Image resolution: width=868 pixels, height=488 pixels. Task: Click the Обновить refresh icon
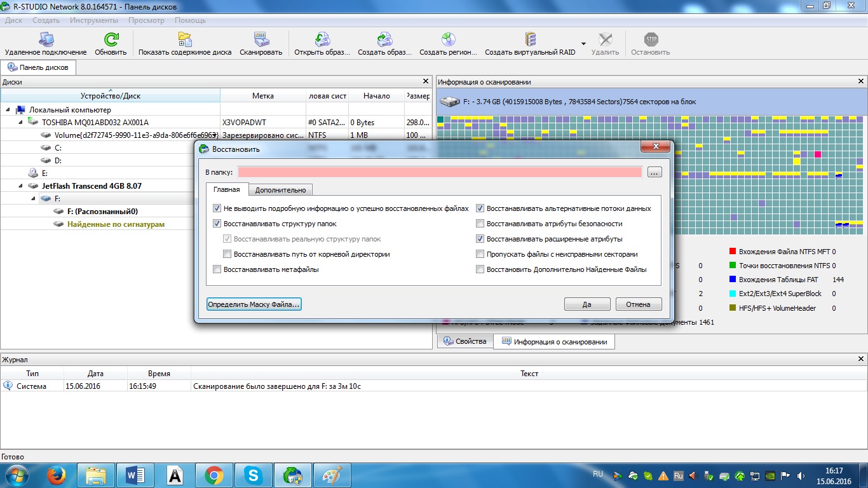[x=111, y=40]
